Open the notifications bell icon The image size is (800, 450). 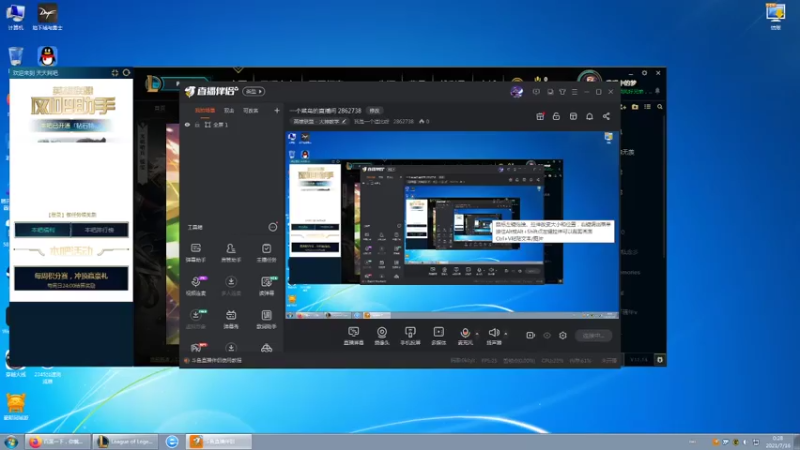(x=589, y=116)
